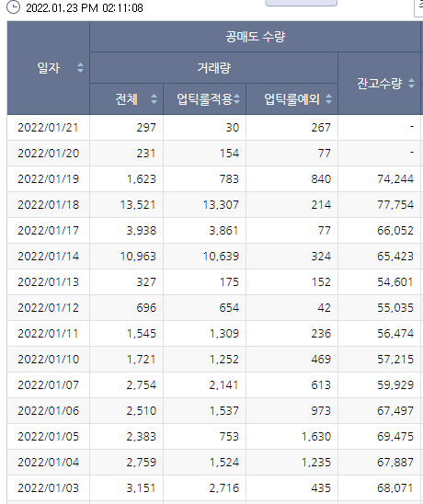The height and width of the screenshot is (504, 423).
Task: Select date cell 2022/01/20
Action: 48,154
